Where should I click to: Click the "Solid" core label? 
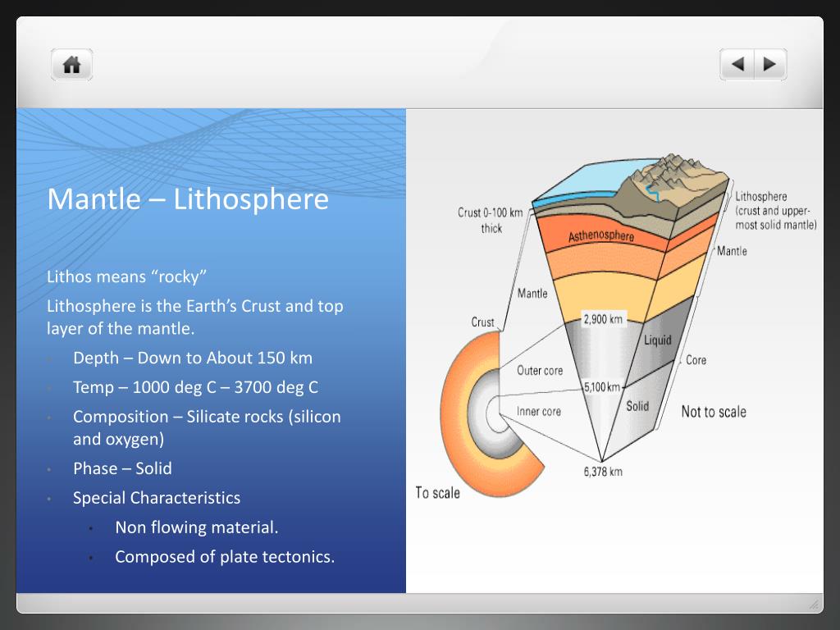click(637, 406)
